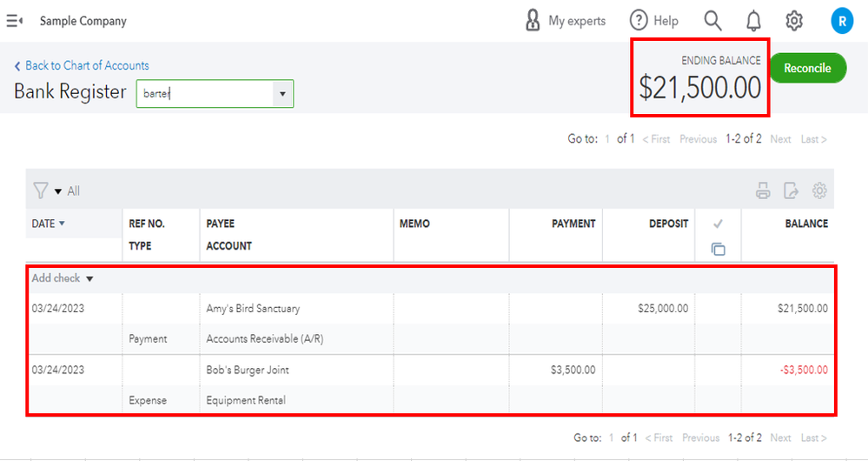Select the Bob's Burger Joint expense row

247,371
